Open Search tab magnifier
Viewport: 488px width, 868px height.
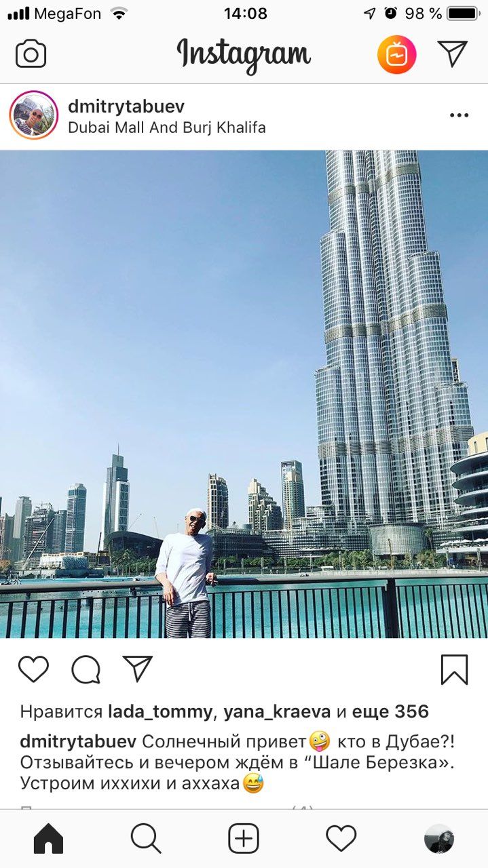(146, 840)
